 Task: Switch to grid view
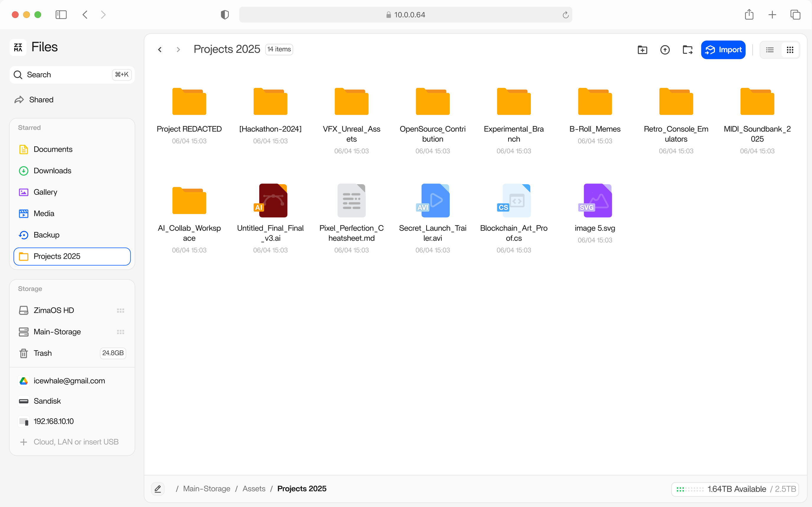(790, 50)
